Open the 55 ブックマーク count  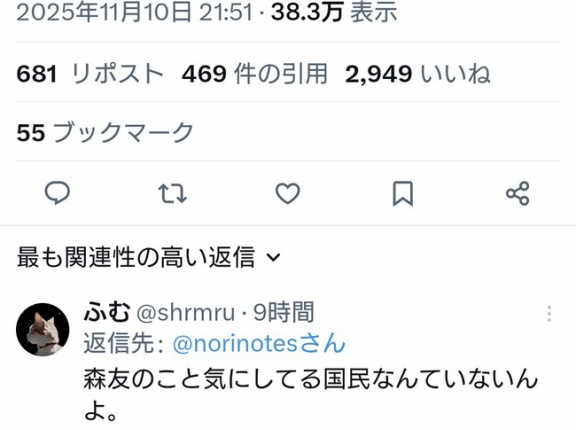tap(105, 133)
